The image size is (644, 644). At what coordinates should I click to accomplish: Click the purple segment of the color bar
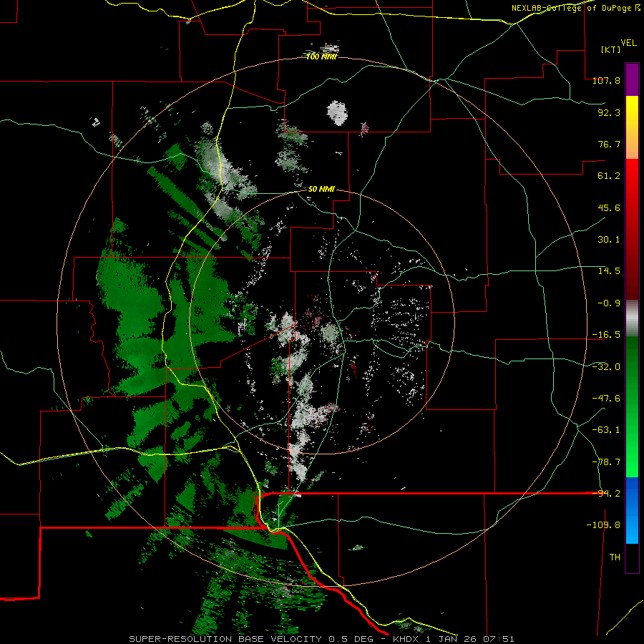click(x=632, y=79)
